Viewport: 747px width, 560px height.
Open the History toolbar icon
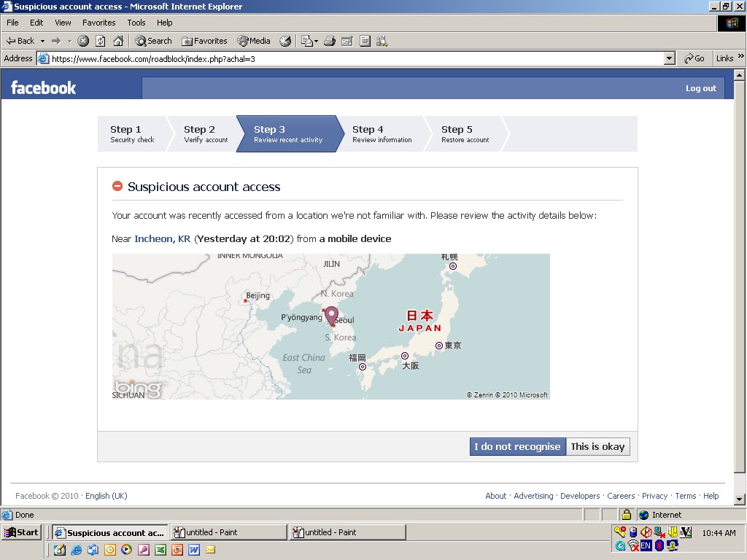285,41
